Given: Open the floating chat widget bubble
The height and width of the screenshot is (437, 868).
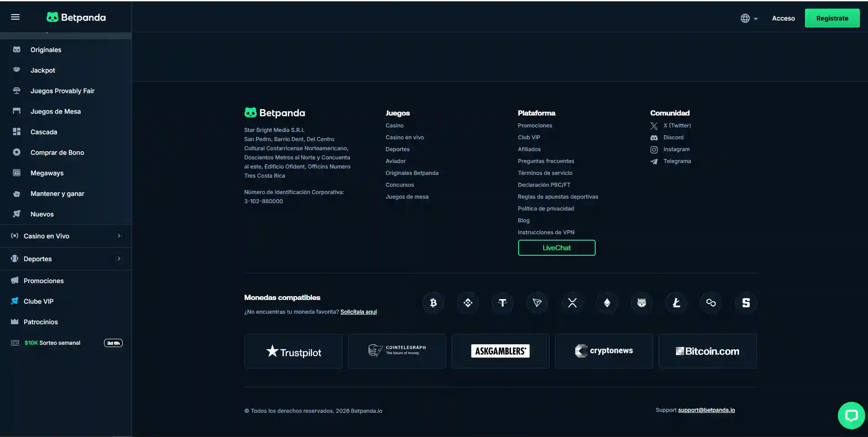Looking at the screenshot, I should tap(851, 416).
